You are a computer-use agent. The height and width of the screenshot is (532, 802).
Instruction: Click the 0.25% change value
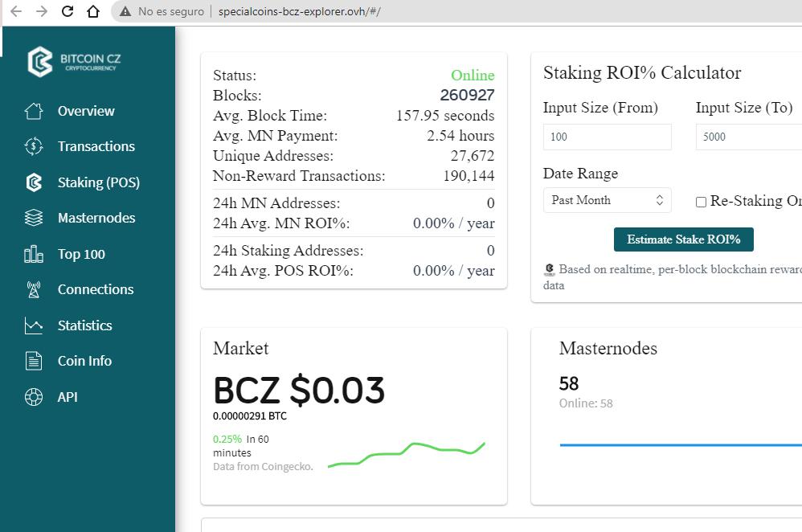227,439
